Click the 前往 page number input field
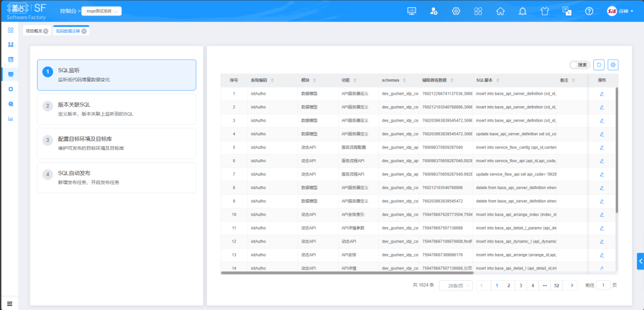644x310 pixels. (x=603, y=286)
